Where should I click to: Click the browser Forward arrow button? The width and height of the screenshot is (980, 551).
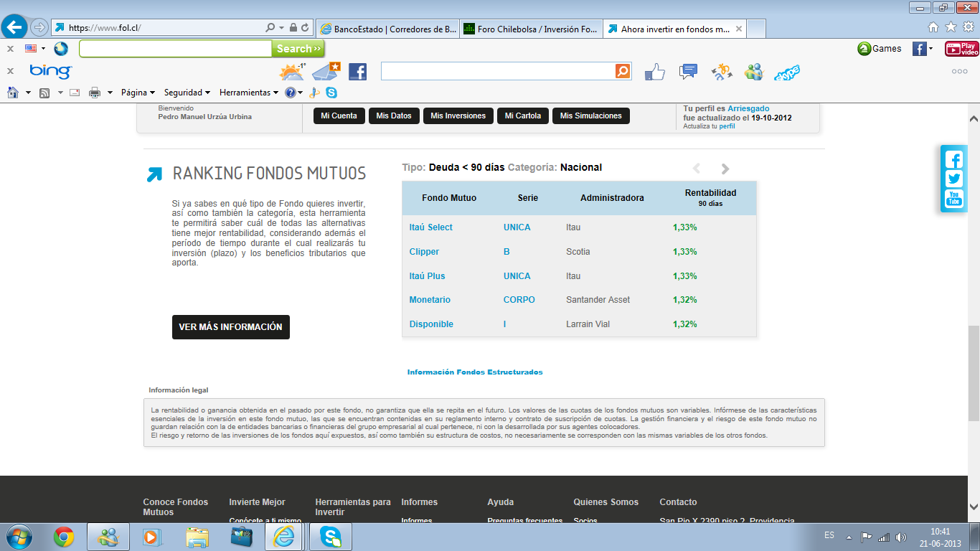[x=39, y=27]
